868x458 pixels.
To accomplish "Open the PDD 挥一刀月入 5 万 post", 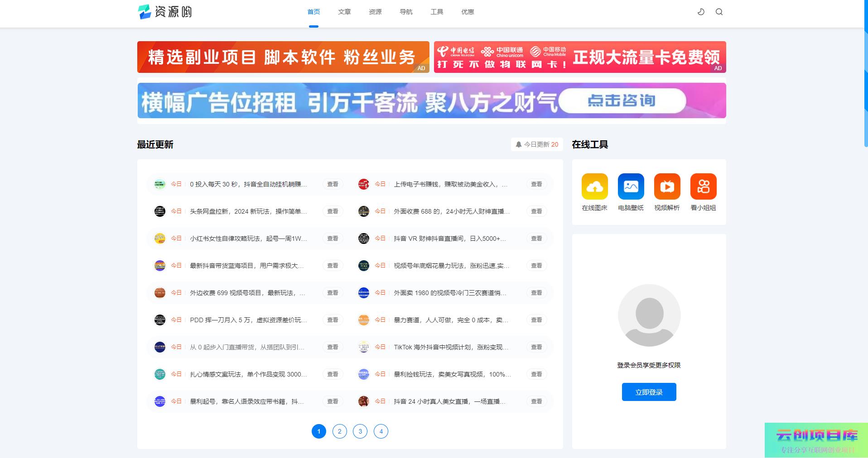I will [248, 320].
